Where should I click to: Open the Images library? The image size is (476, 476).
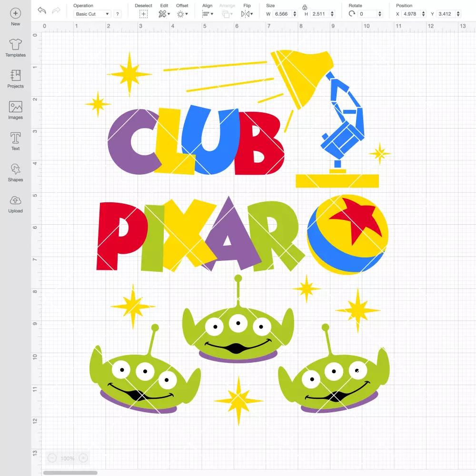pos(16,110)
